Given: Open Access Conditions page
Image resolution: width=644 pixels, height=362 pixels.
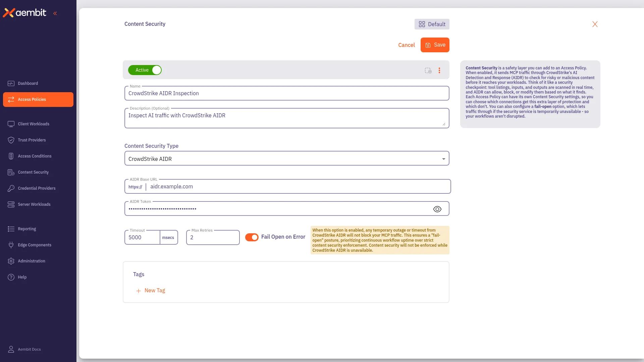Looking at the screenshot, I should (x=38, y=156).
